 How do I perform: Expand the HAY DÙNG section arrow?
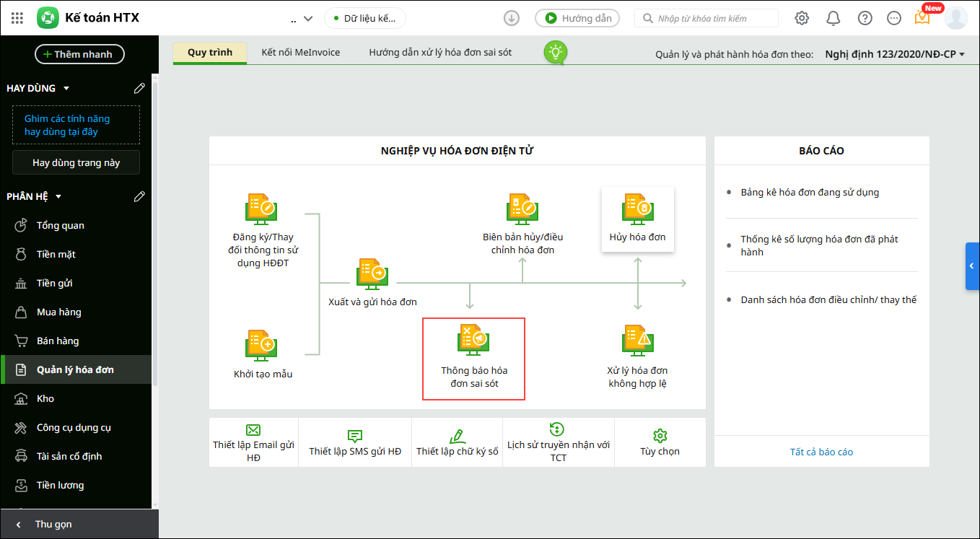click(x=66, y=88)
